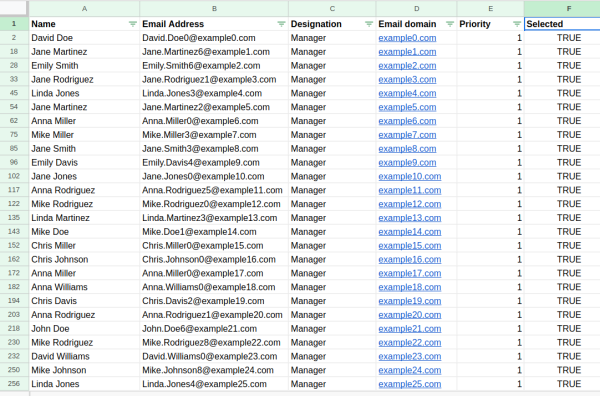Open the example16.com link
This screenshot has height=396, width=600.
coord(410,259)
